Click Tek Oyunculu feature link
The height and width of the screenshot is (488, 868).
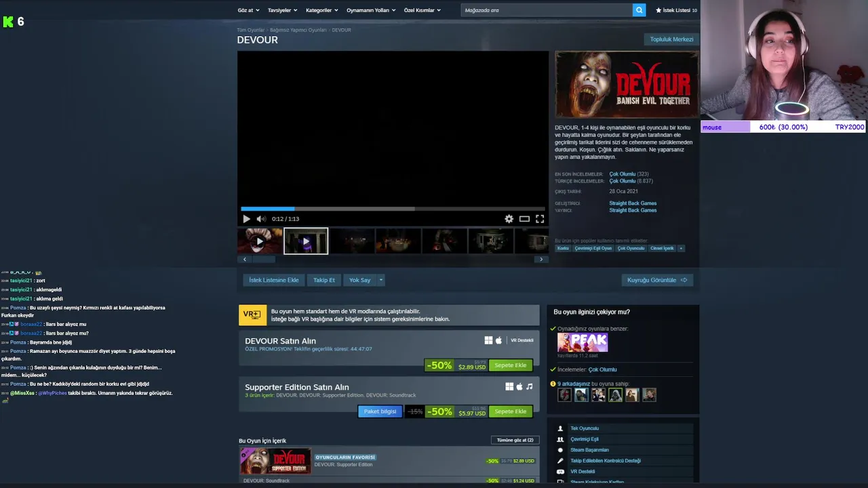[x=585, y=428]
